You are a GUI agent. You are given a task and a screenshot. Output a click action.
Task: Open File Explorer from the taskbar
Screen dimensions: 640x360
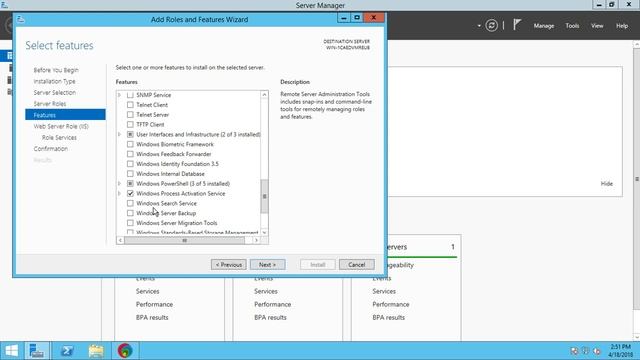pos(96,351)
